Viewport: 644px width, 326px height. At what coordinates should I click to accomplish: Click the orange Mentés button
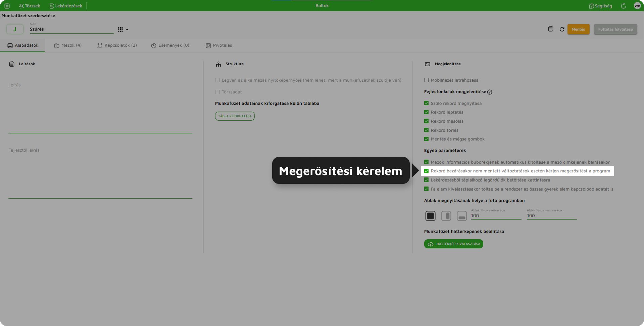[578, 29]
